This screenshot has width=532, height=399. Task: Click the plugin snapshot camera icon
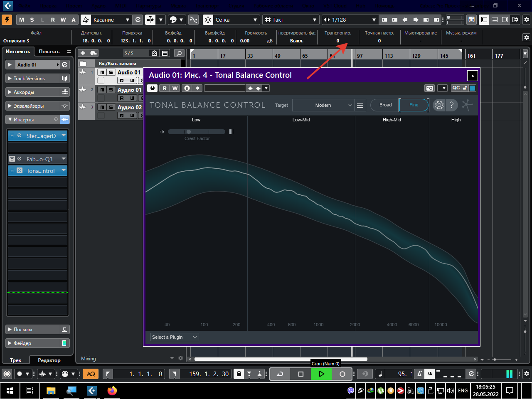click(x=430, y=88)
